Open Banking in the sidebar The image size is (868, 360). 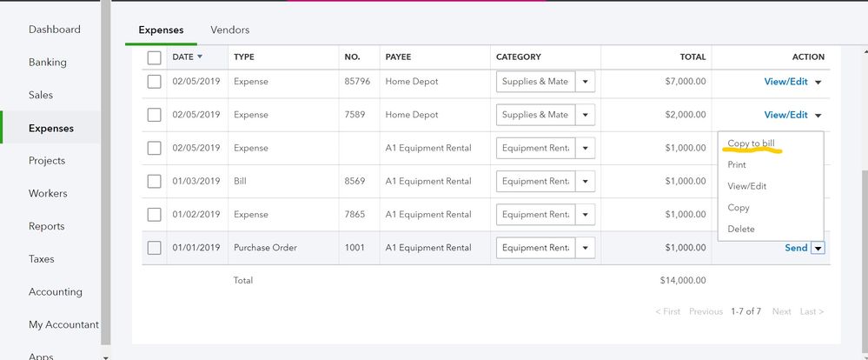point(48,63)
